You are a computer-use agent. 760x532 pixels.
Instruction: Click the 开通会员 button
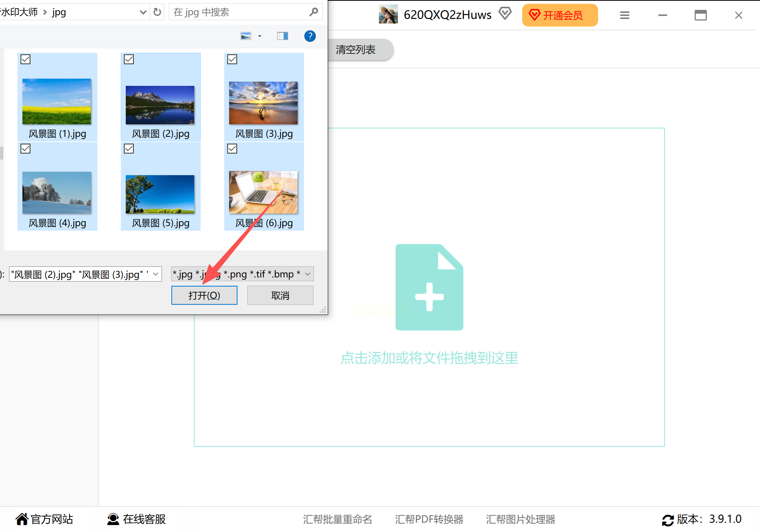[559, 15]
